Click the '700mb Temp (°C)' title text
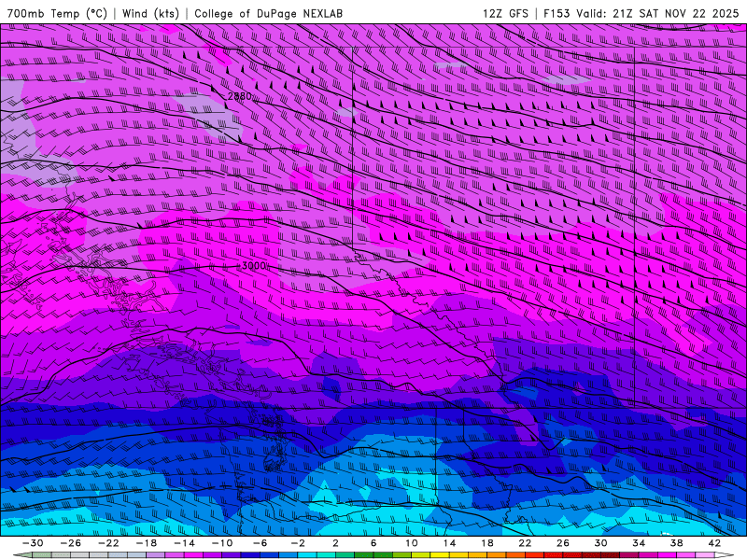This screenshot has width=747, height=560. tap(57, 13)
